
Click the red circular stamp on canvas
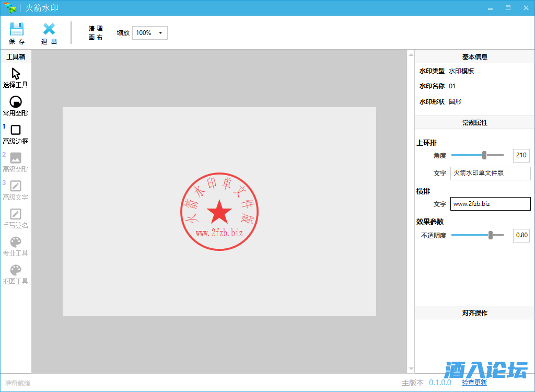[x=219, y=211]
